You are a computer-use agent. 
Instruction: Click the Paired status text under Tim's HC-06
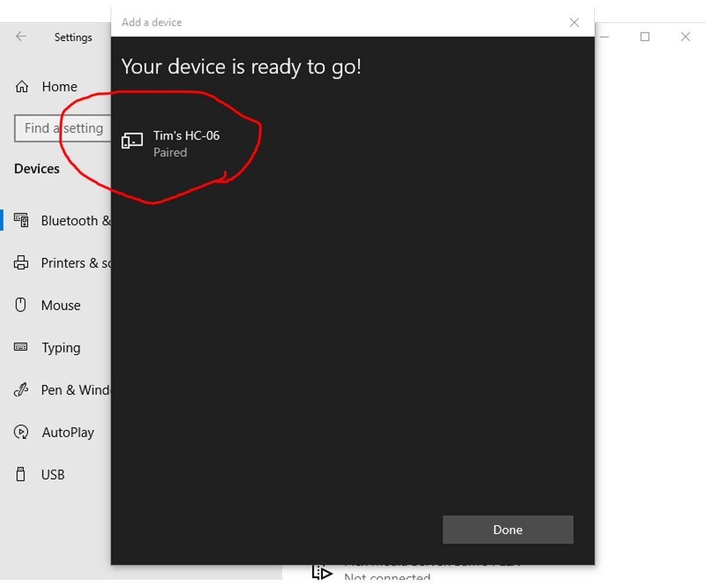click(x=170, y=152)
